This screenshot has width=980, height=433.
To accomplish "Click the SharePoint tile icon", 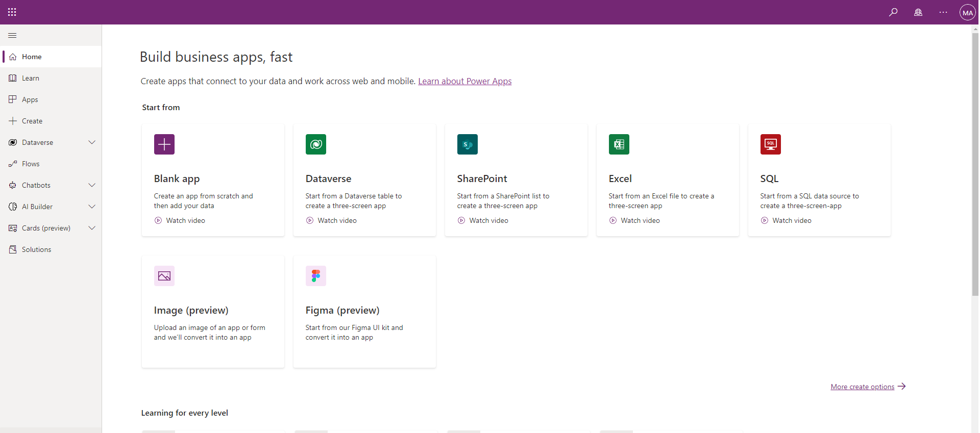I will (x=467, y=144).
